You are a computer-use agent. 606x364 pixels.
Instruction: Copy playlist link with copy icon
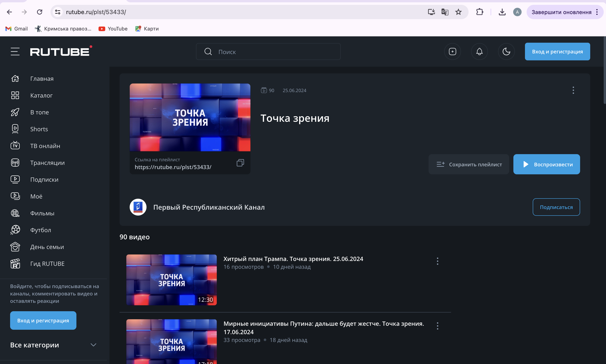tap(240, 163)
